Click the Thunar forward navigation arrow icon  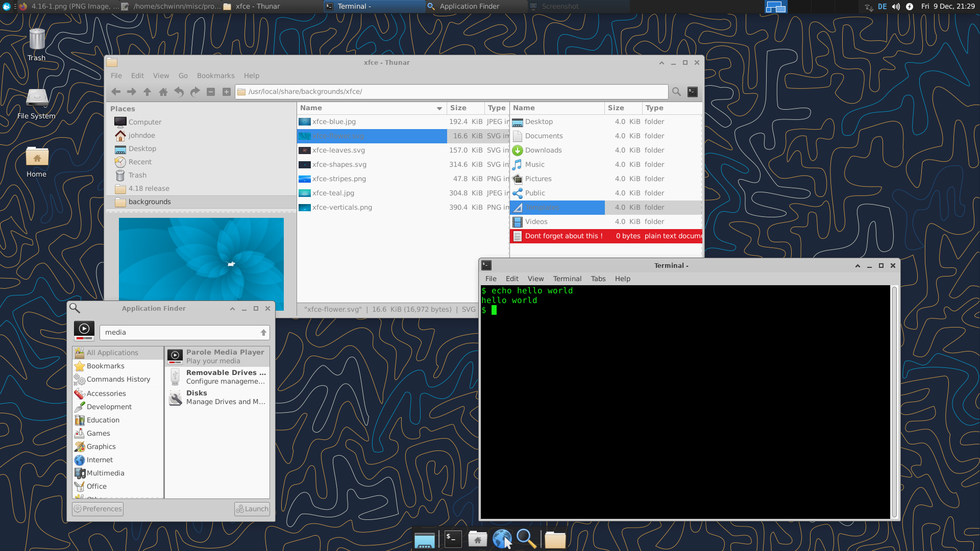tap(132, 91)
